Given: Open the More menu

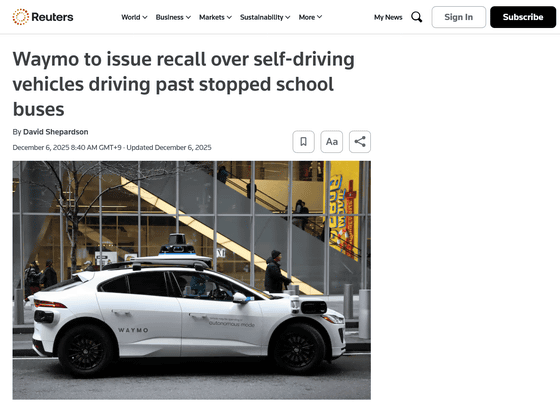Looking at the screenshot, I should [310, 17].
